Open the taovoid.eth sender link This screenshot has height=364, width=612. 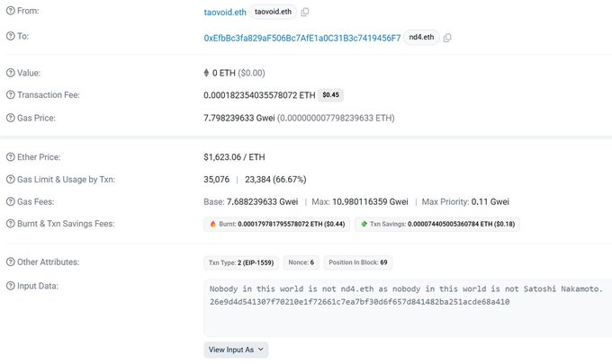(x=225, y=12)
